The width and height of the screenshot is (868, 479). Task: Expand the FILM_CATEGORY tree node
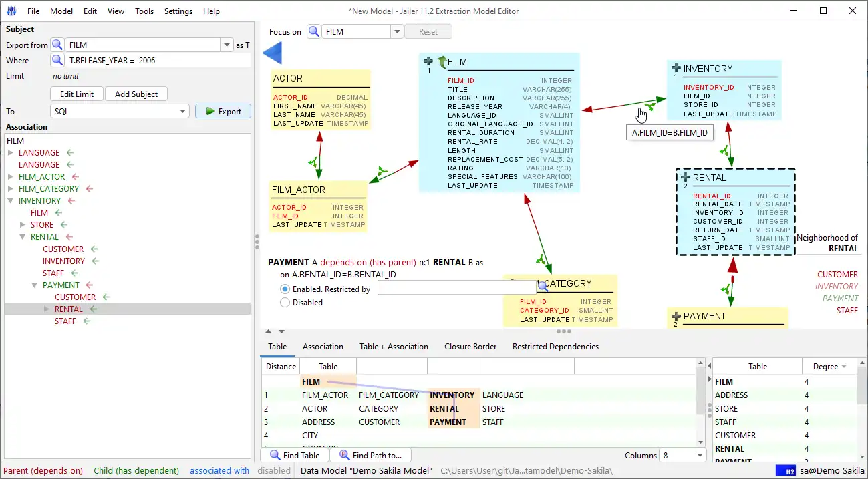11,189
